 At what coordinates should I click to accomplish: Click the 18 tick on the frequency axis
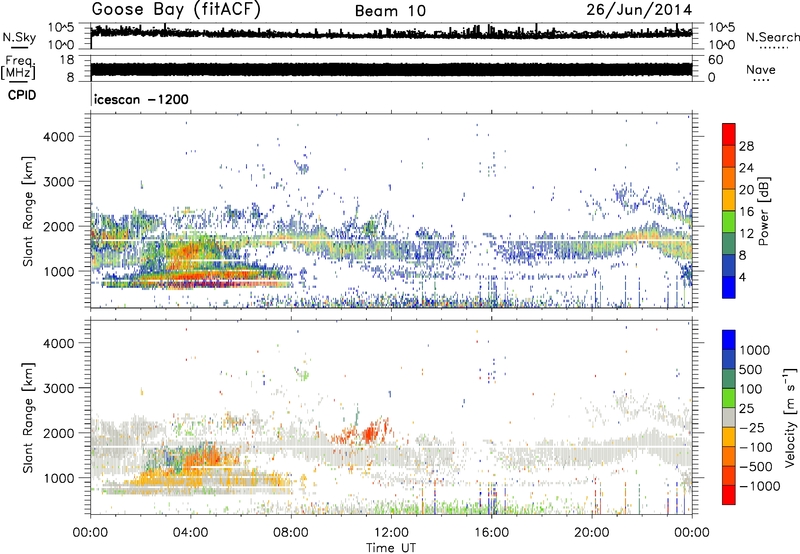coord(66,60)
